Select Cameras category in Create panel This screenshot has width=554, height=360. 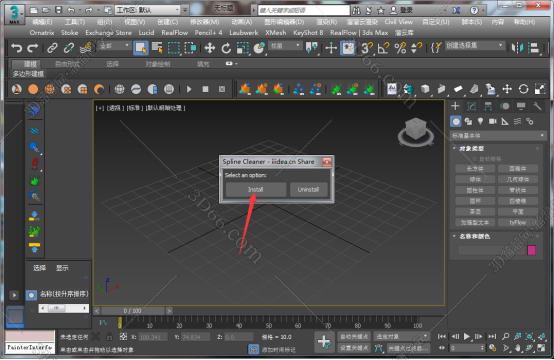[x=493, y=122]
